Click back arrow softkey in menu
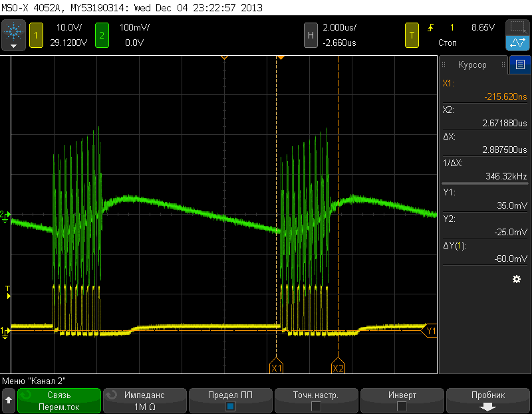532x414 pixels. (x=9, y=401)
